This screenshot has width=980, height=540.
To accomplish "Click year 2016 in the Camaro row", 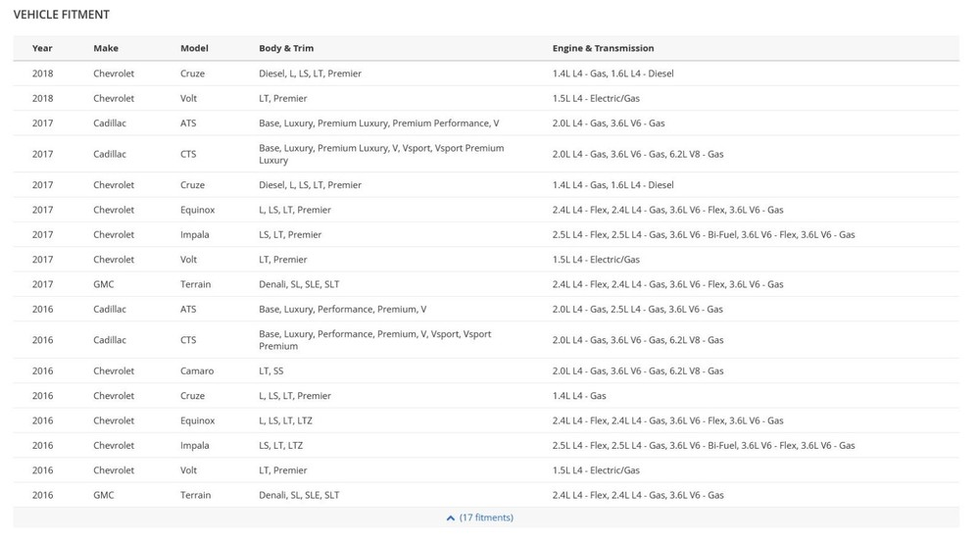I will pos(42,370).
